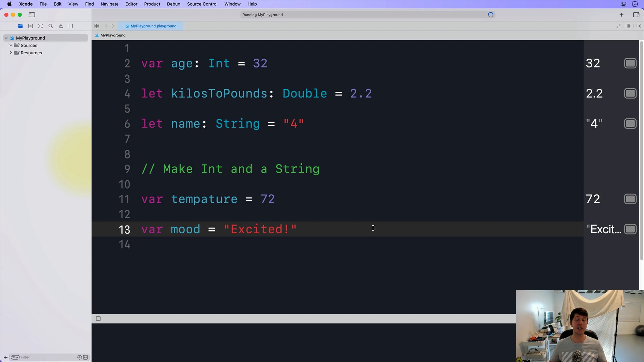Show quick look for name "4" result
The image size is (644, 362).
(630, 124)
